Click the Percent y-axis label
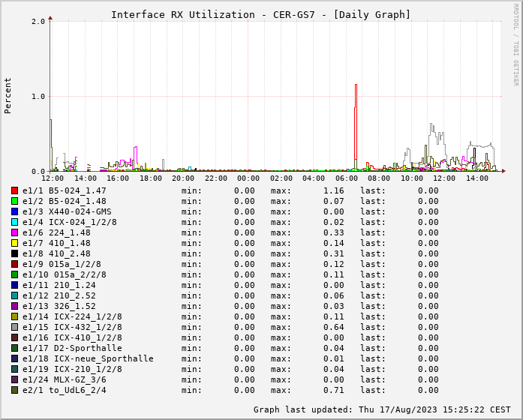The image size is (523, 420). pyautogui.click(x=8, y=95)
